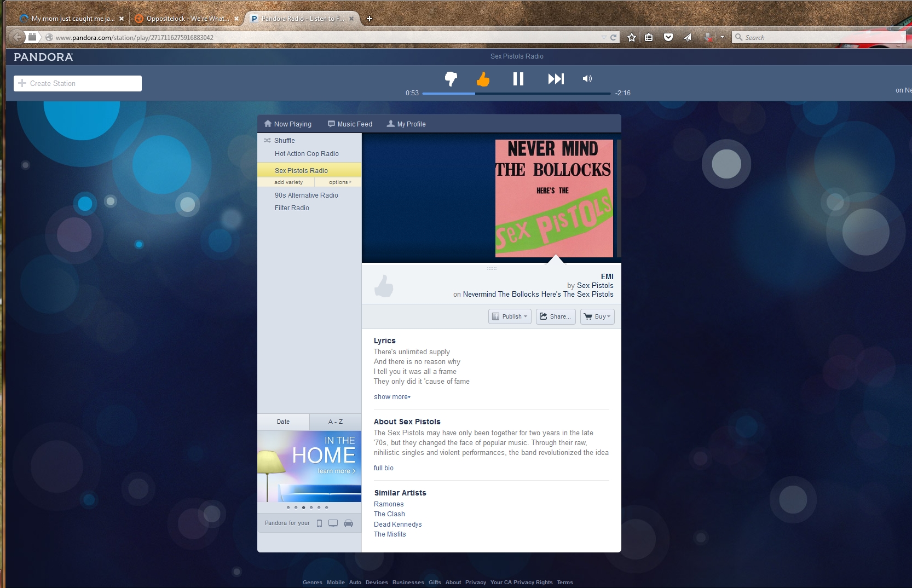Thumbs down the current song
Screen dimensions: 912x588
tap(451, 79)
